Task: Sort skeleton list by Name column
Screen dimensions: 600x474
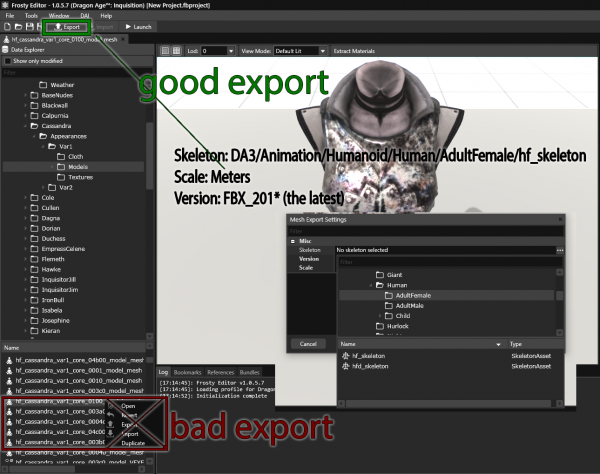Action: point(421,344)
